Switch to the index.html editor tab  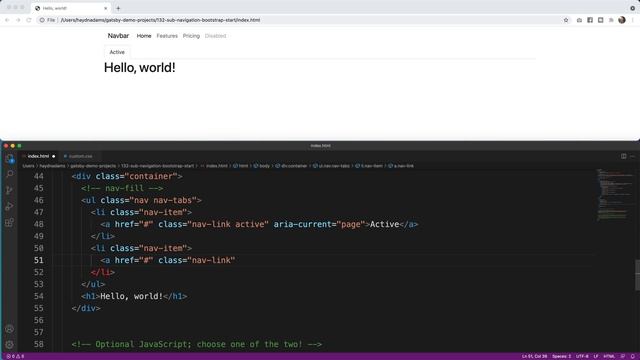38,156
